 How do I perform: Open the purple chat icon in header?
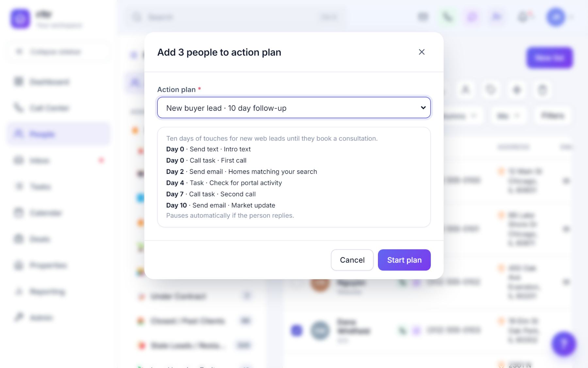coord(472,17)
